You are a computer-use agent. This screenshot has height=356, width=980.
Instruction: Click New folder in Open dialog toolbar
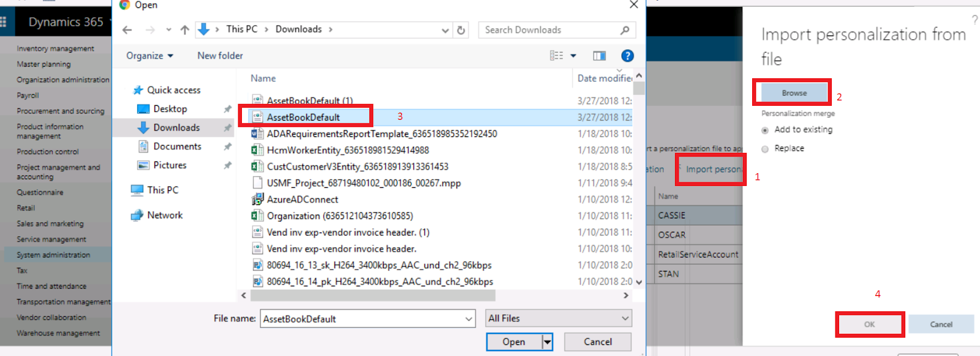pyautogui.click(x=220, y=56)
